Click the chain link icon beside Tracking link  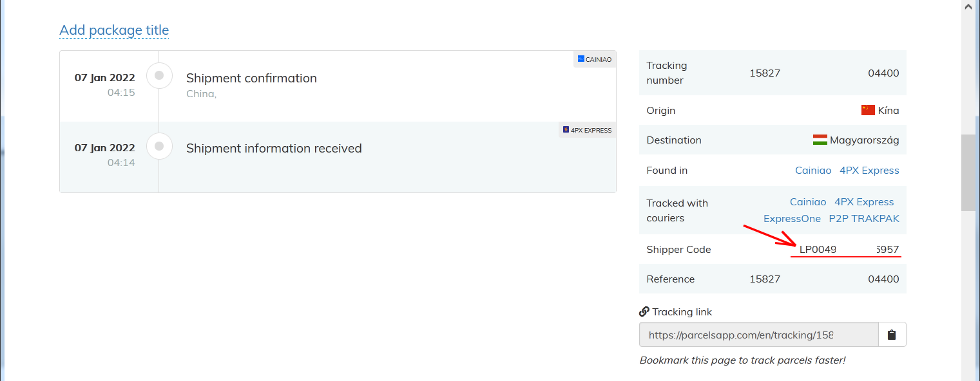pyautogui.click(x=644, y=312)
